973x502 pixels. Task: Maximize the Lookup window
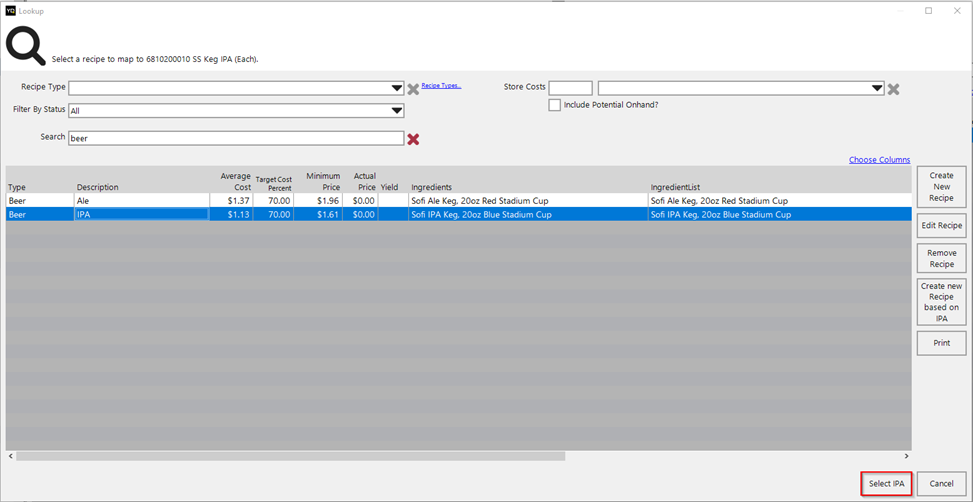click(x=928, y=11)
